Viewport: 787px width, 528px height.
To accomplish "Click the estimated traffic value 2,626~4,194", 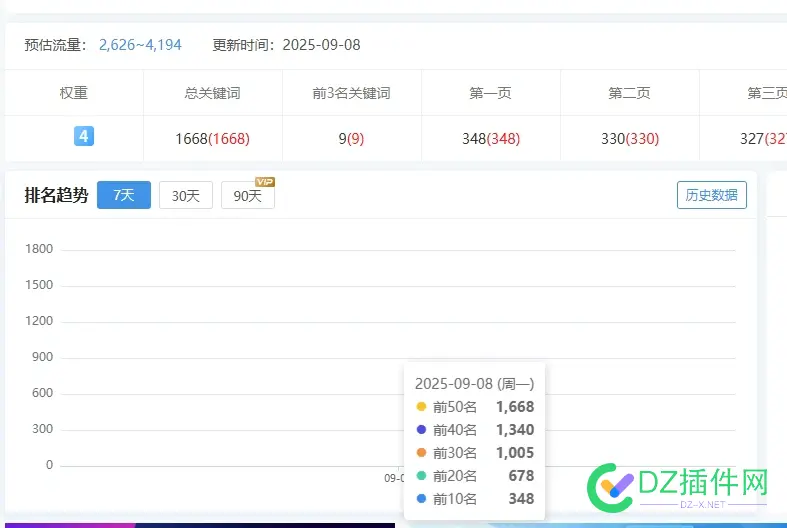I will click(140, 45).
